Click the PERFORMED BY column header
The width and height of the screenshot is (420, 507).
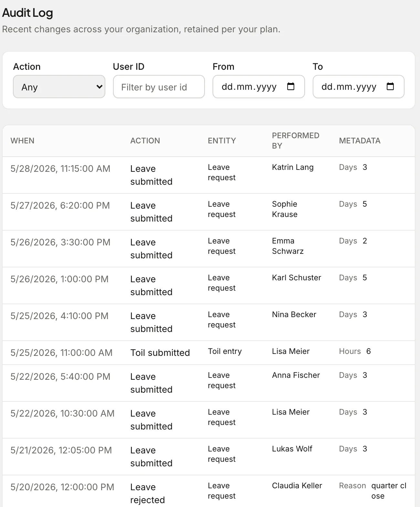(296, 141)
